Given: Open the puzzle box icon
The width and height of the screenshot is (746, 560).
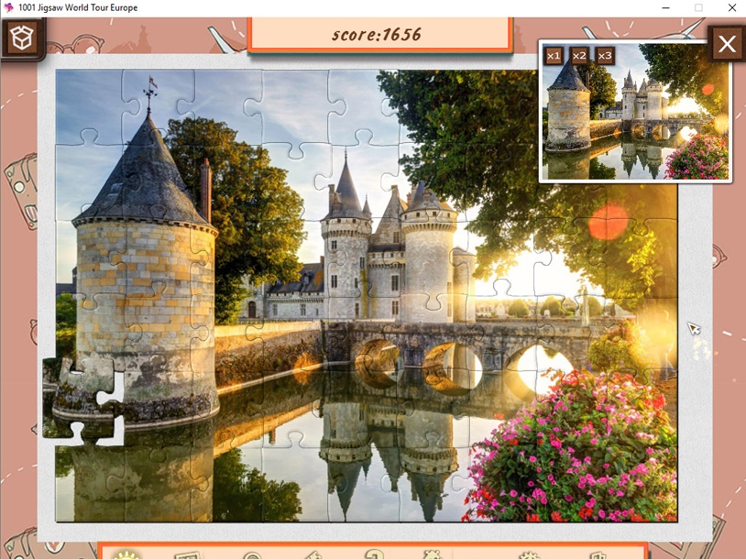Looking at the screenshot, I should tap(22, 38).
